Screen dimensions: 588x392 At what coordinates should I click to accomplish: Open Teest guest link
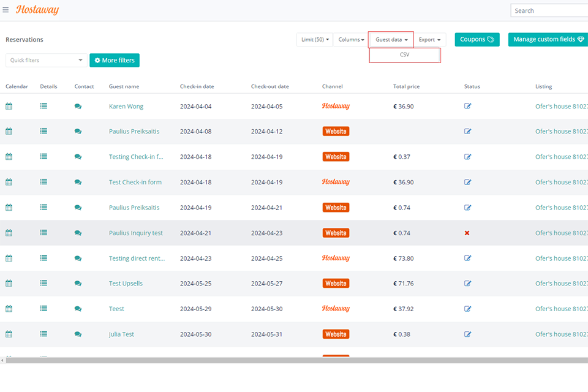click(116, 309)
